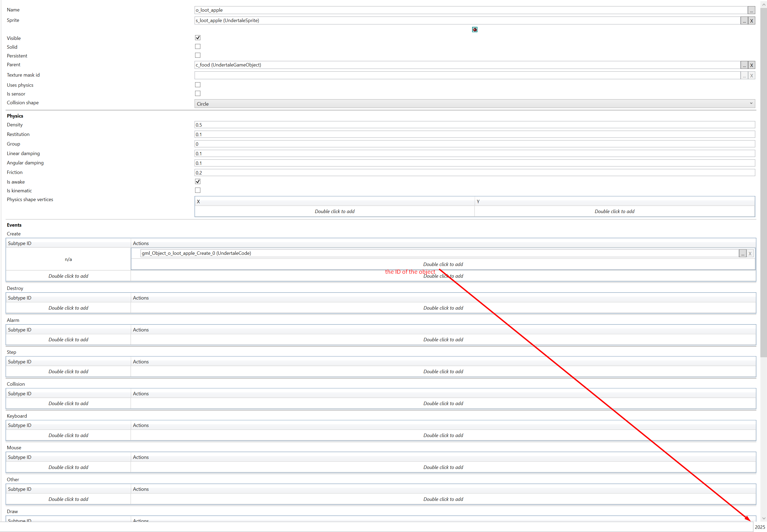Enable the Uses physics checkbox
Viewport: 767px width, 532px height.
198,85
